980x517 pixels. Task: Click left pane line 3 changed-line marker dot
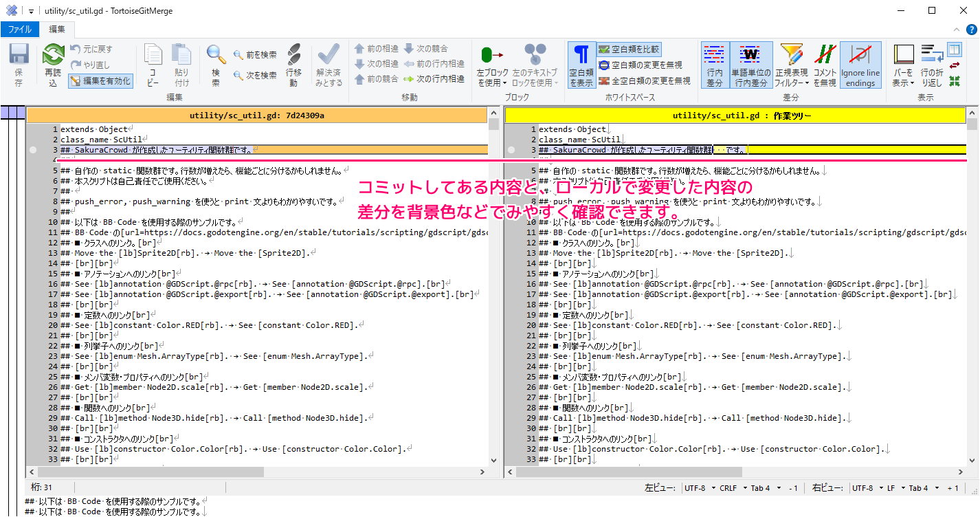[33, 150]
